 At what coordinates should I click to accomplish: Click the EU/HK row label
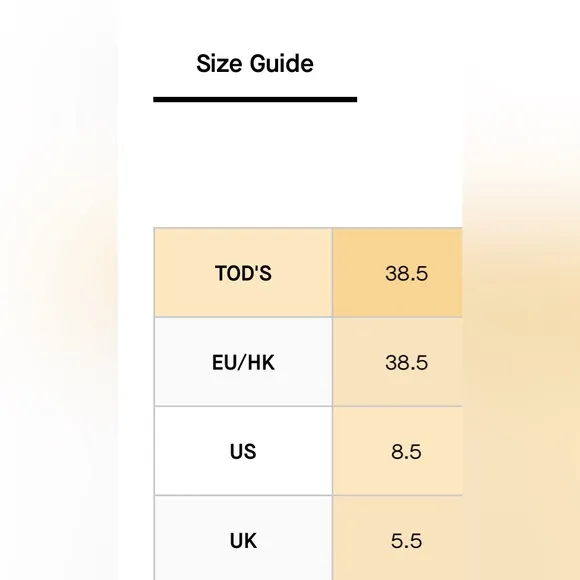243,362
